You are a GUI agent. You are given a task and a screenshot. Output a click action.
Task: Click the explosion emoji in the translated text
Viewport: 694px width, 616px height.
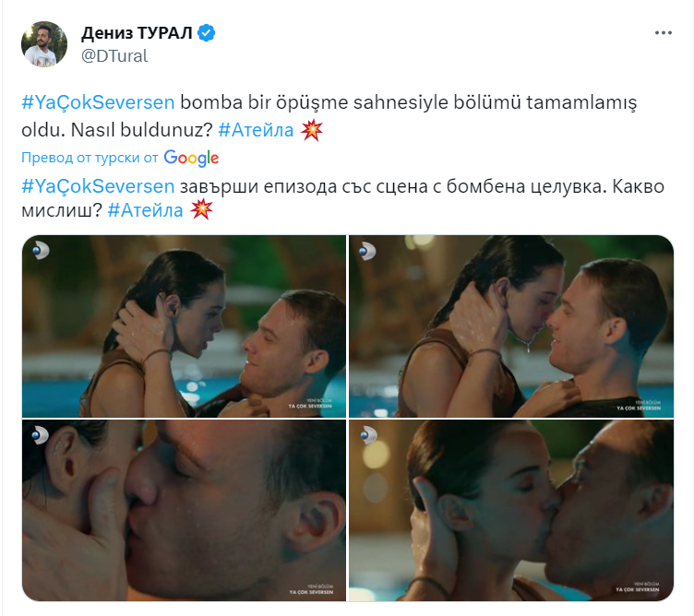click(201, 209)
